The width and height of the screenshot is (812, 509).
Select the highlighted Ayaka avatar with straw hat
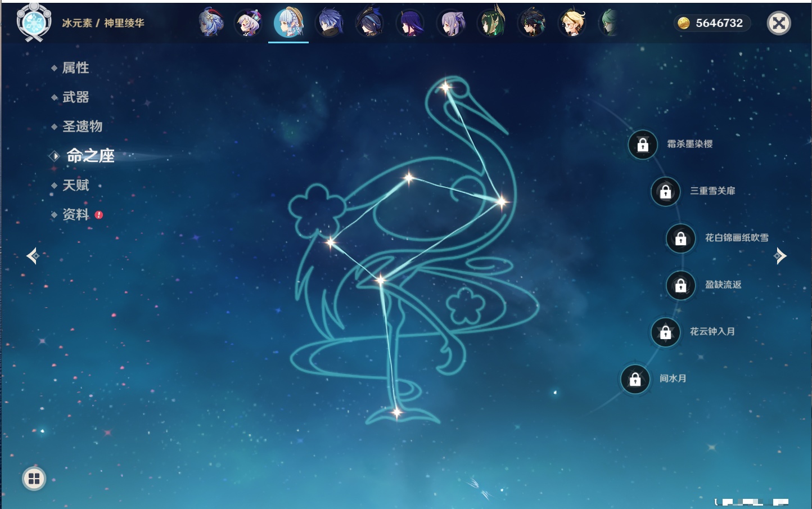pos(288,23)
